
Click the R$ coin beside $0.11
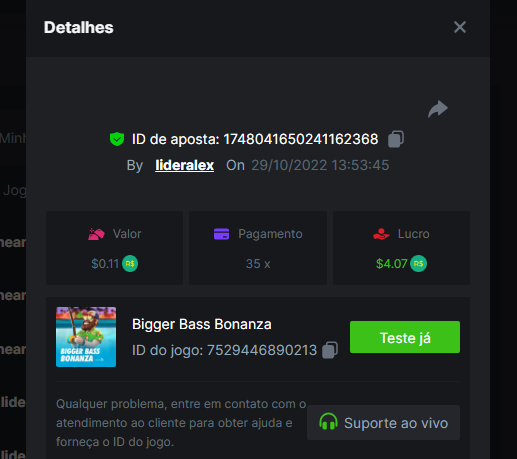click(130, 264)
